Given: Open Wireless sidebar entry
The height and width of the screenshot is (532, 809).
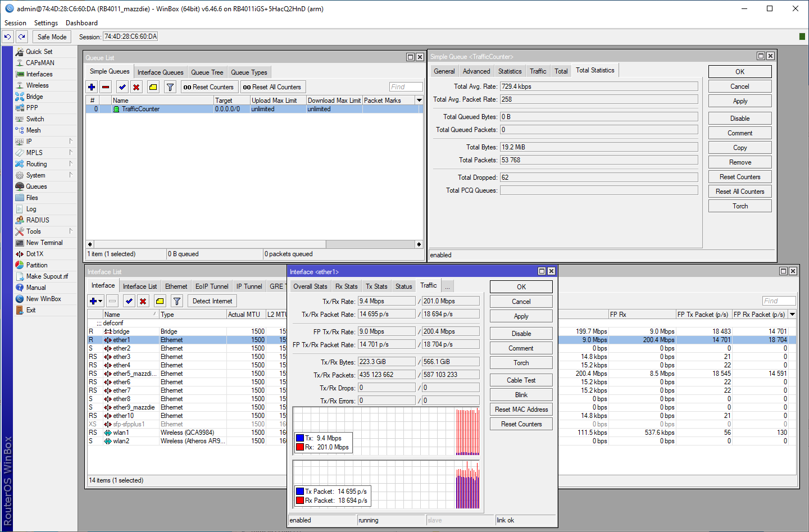Looking at the screenshot, I should tap(37, 85).
